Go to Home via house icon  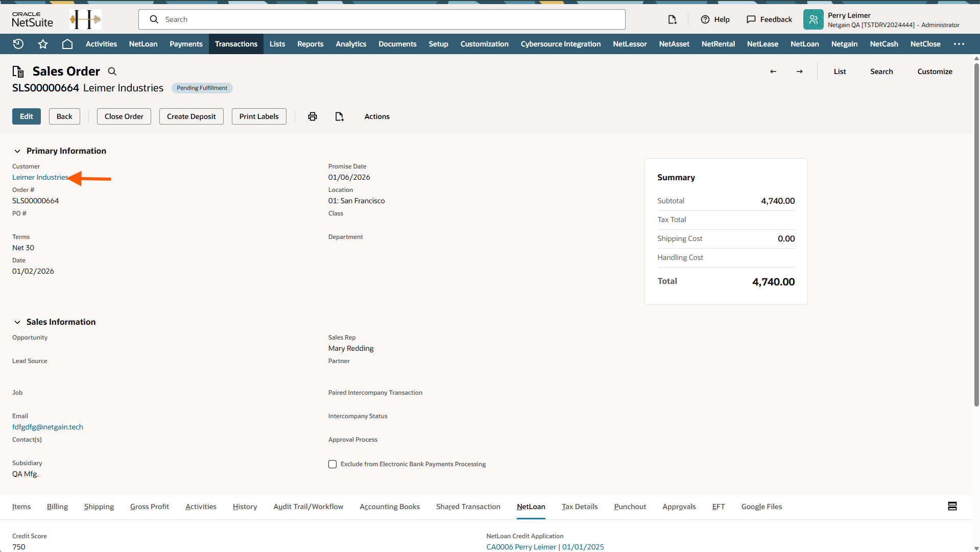tap(67, 44)
